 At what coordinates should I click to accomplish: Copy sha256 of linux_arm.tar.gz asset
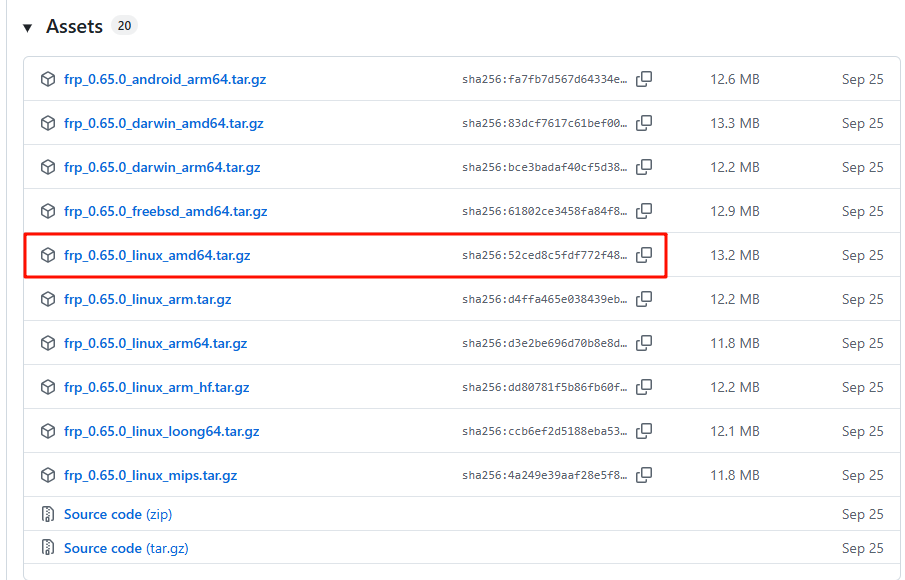(644, 299)
